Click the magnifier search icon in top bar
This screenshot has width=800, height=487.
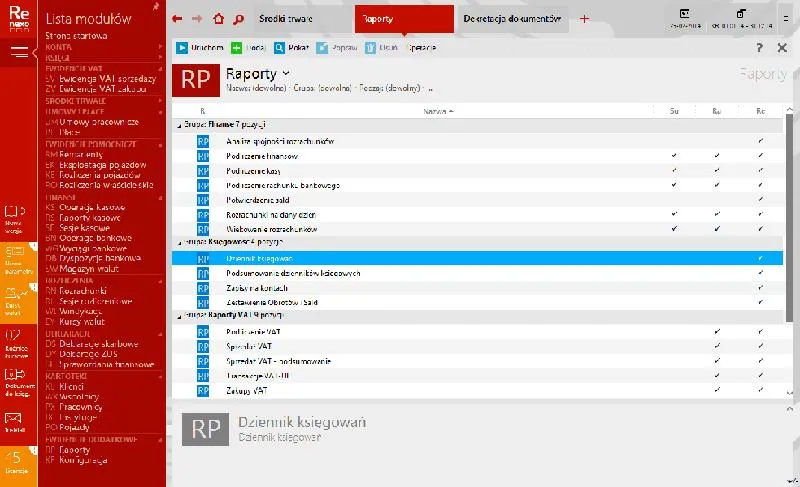click(238, 19)
